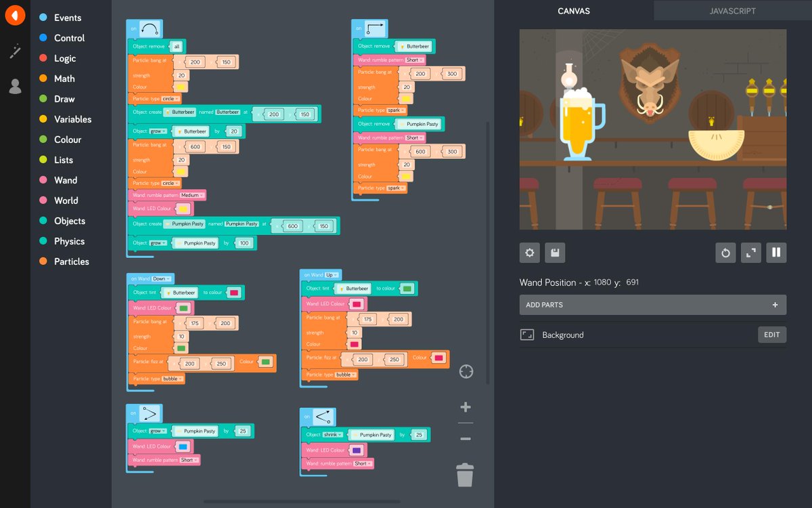This screenshot has height=508, width=812.
Task: Click the ADD PARTS button
Action: click(x=652, y=305)
